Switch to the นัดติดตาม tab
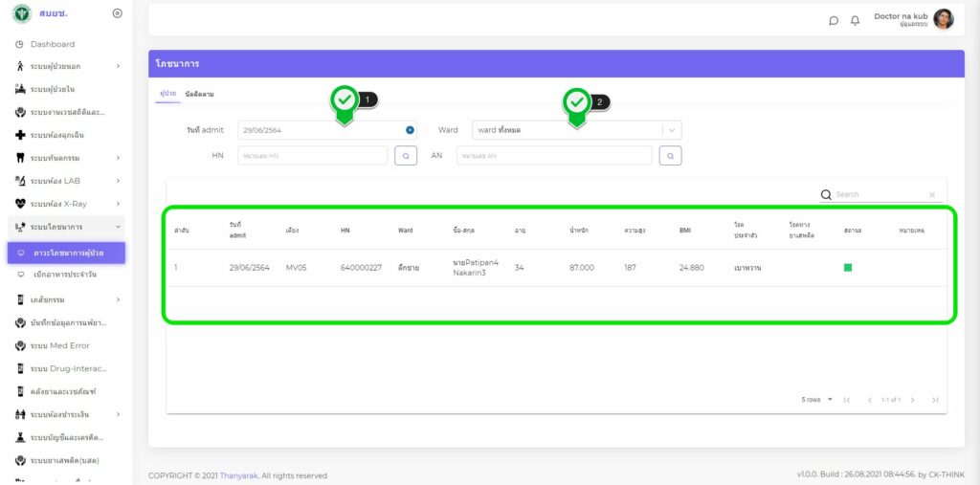This screenshot has height=485, width=980. tap(199, 94)
